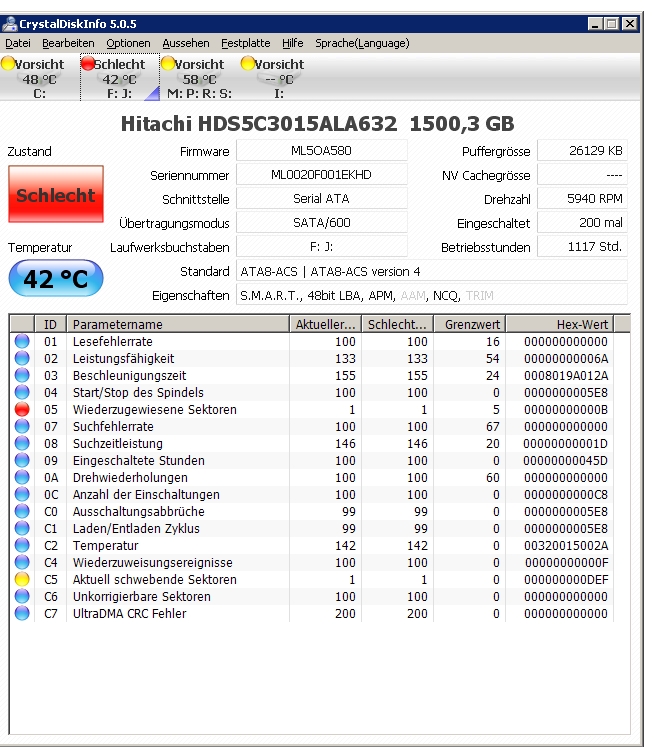
Task: Maximize the CrystalDiskInfo window
Action: click(612, 24)
